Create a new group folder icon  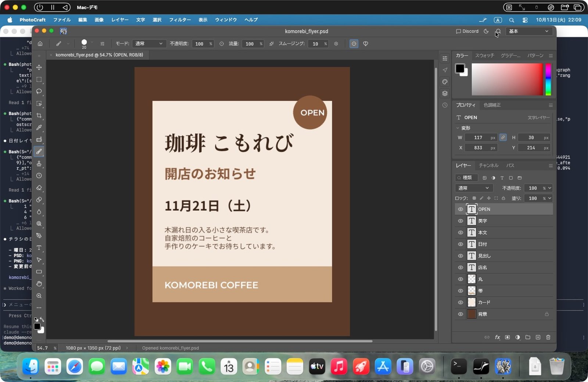pyautogui.click(x=528, y=337)
